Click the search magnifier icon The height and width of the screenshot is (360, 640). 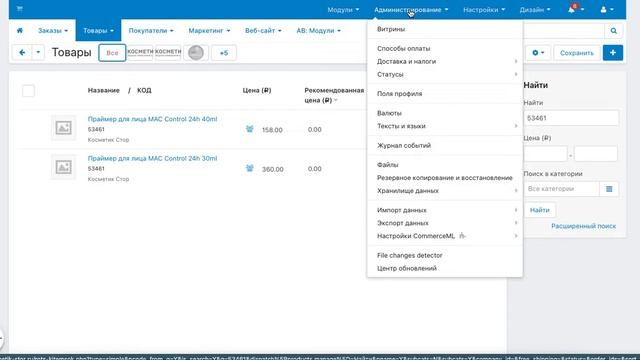pos(613,31)
